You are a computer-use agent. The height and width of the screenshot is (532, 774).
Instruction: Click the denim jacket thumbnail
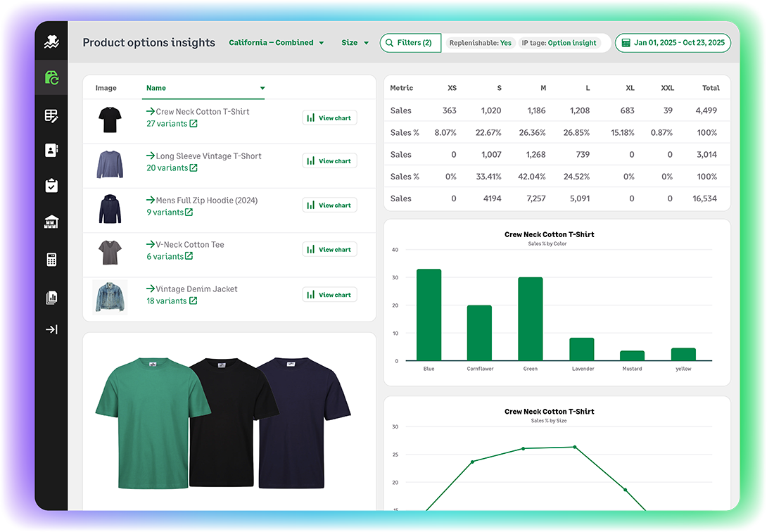click(110, 297)
